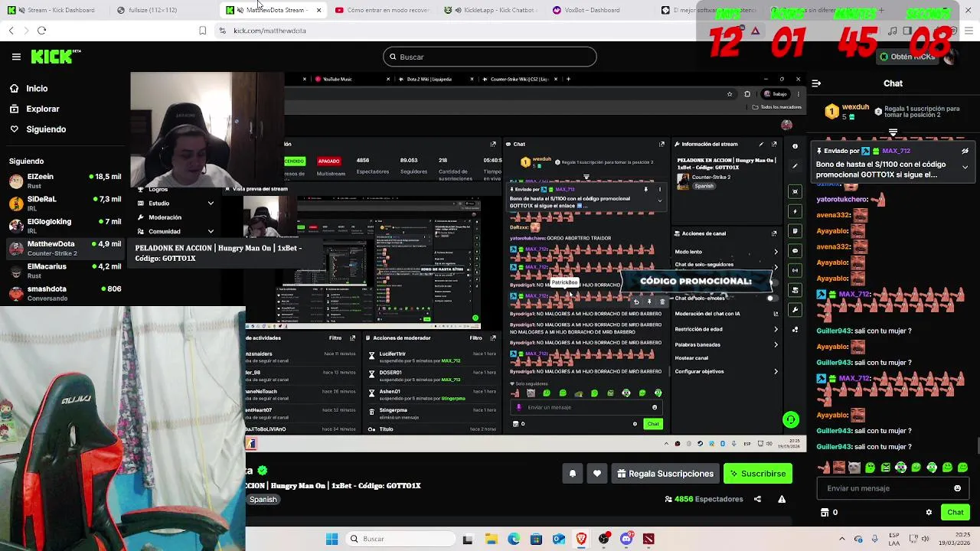Hide the pinned message in chat
The height and width of the screenshot is (551, 980).
(x=965, y=152)
